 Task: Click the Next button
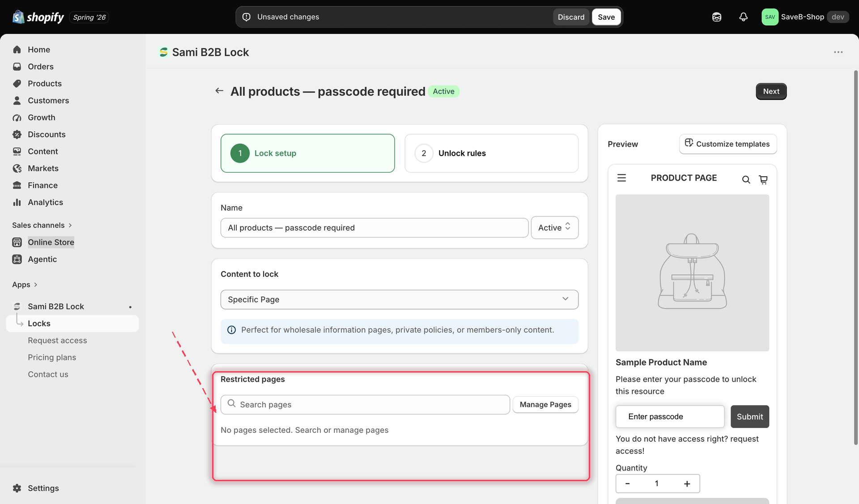(x=771, y=91)
